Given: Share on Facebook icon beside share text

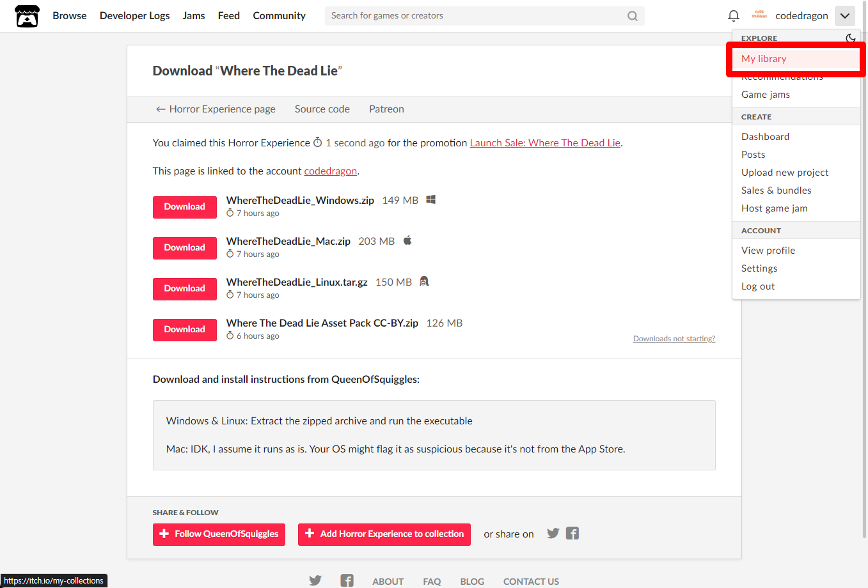Looking at the screenshot, I should pos(572,533).
